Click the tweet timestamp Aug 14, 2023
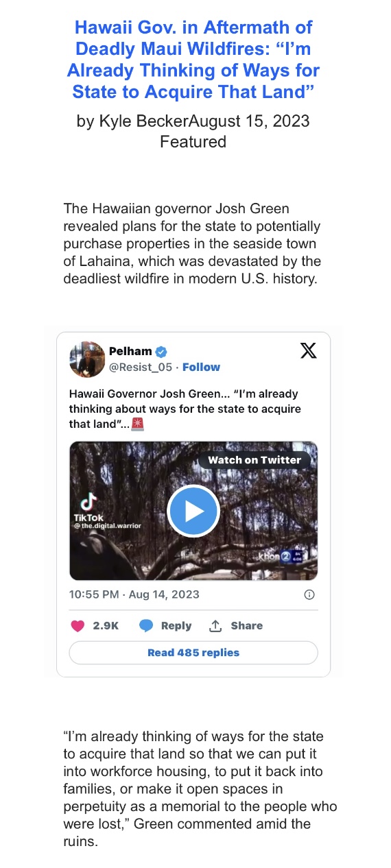 click(134, 594)
